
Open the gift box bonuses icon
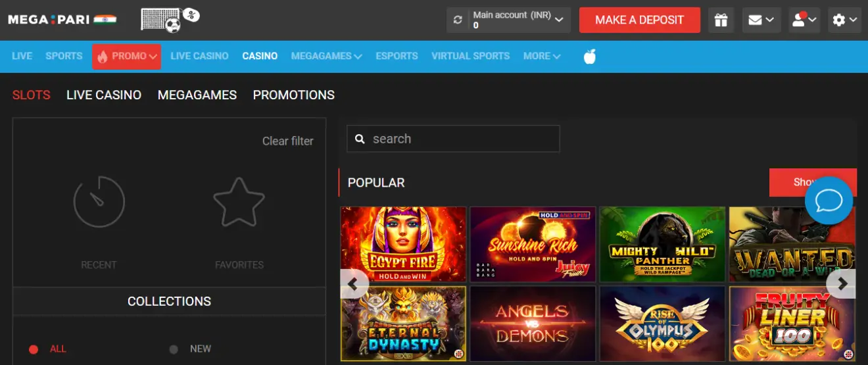(x=721, y=20)
